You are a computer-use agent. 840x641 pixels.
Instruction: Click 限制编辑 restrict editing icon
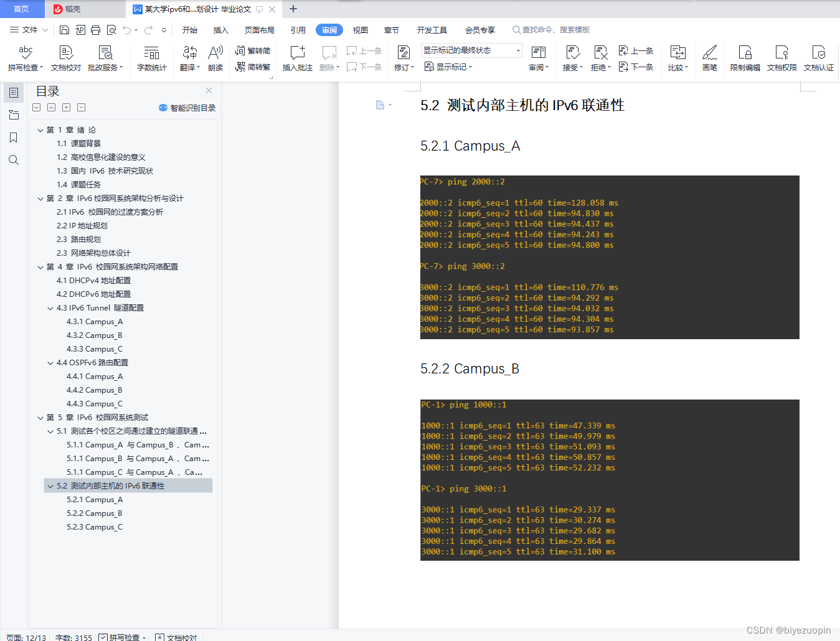[x=745, y=58]
